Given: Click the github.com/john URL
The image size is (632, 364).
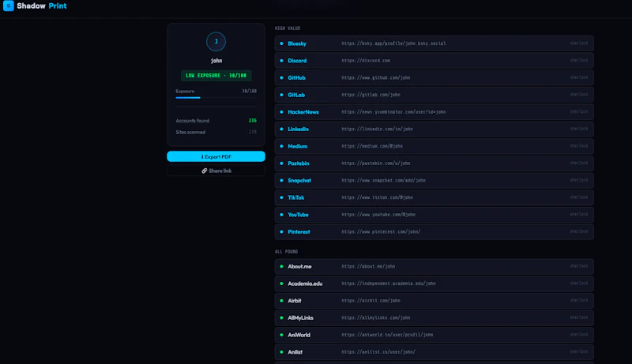Looking at the screenshot, I should pyautogui.click(x=376, y=77).
